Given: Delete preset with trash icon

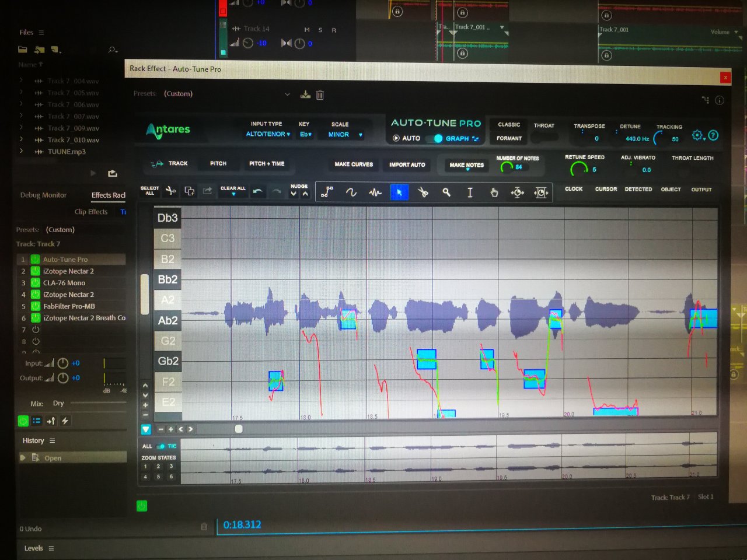Looking at the screenshot, I should click(320, 94).
